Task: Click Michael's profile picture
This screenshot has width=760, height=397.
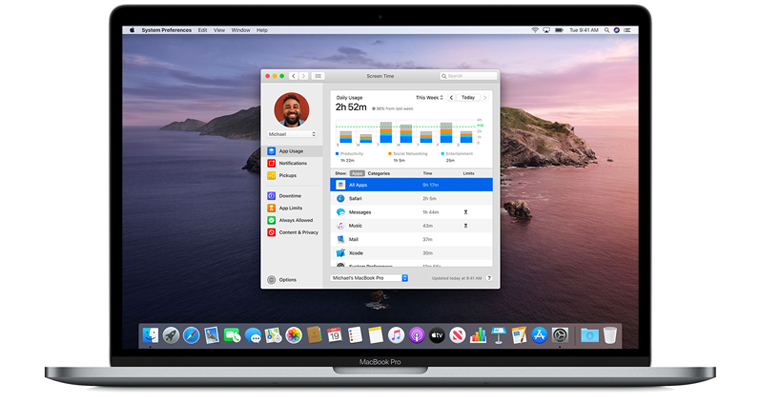Action: click(x=292, y=110)
